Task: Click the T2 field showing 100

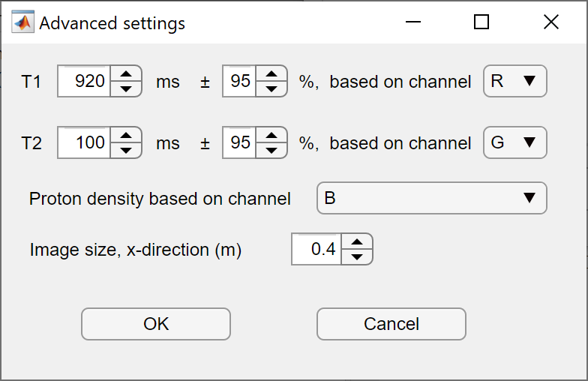Action: pos(84,142)
